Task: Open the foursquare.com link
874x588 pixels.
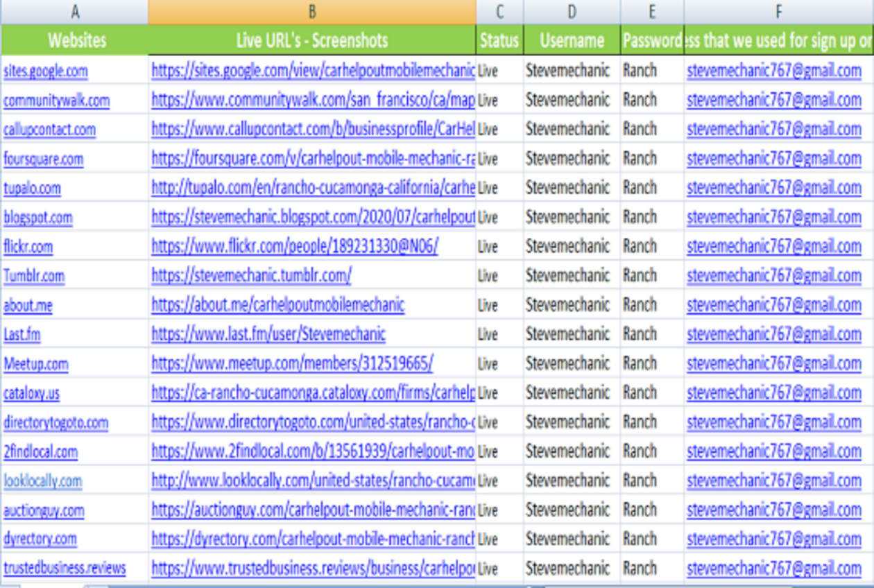Action: tap(44, 159)
